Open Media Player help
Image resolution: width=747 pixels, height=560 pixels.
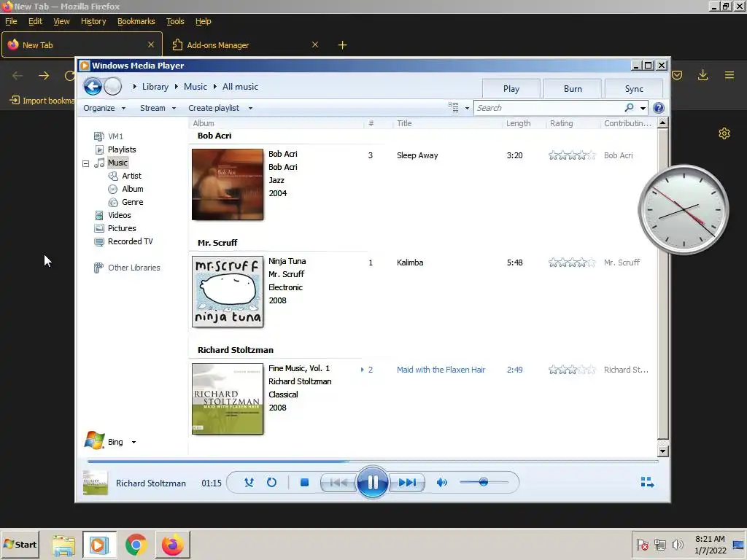click(x=659, y=108)
